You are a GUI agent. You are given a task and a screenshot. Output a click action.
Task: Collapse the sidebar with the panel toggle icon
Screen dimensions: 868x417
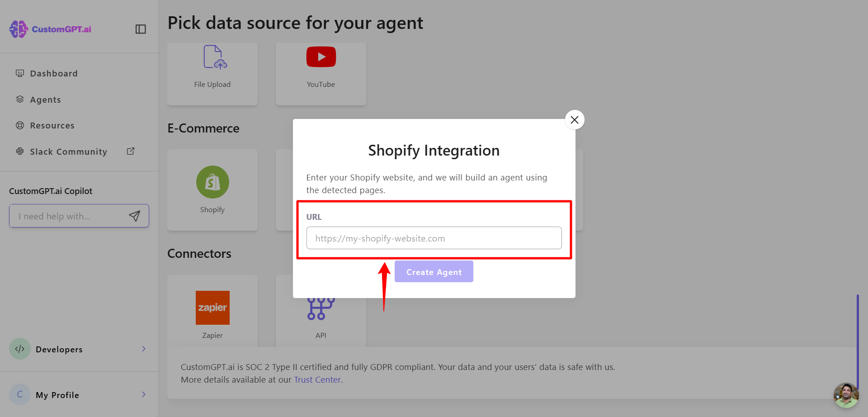point(141,29)
